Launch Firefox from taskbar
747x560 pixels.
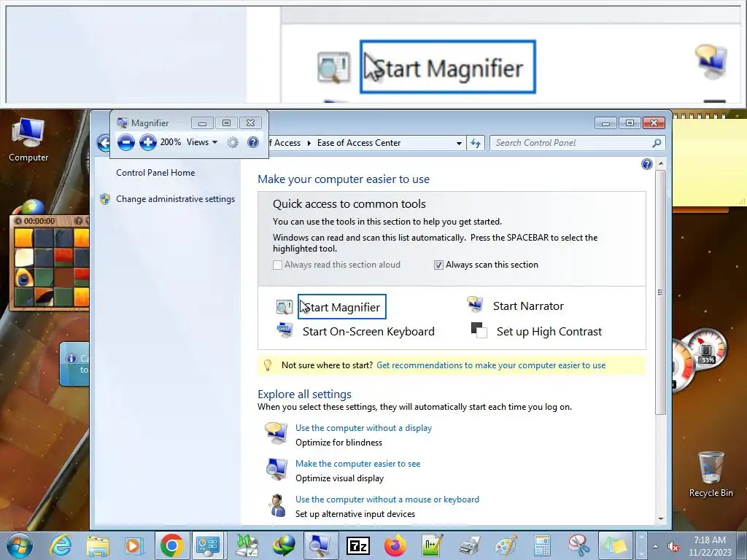pyautogui.click(x=395, y=545)
